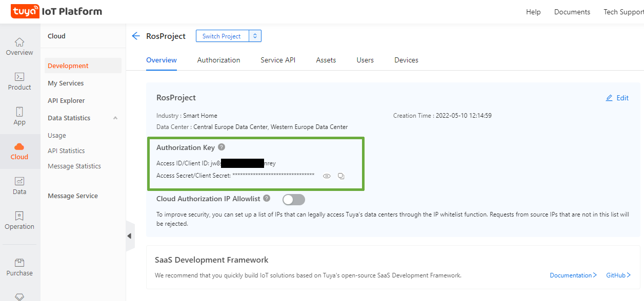Open the SaaS Documentation link
The width and height of the screenshot is (644, 301).
coord(573,275)
